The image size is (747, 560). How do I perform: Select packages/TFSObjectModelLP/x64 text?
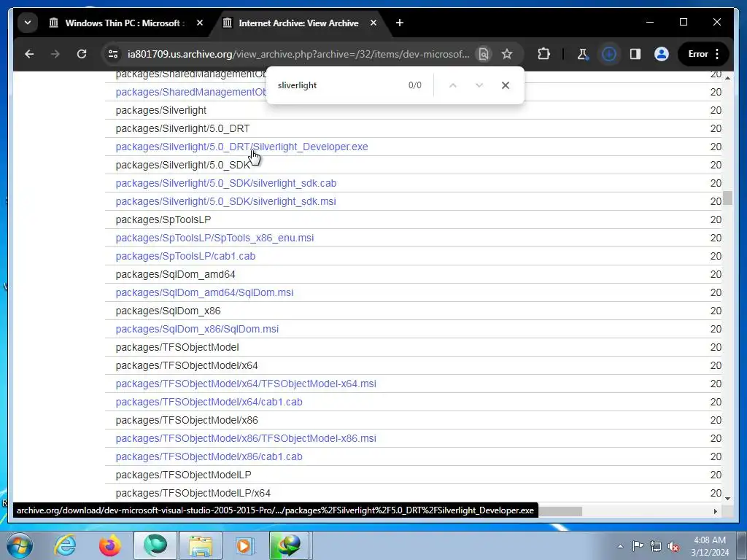click(193, 494)
